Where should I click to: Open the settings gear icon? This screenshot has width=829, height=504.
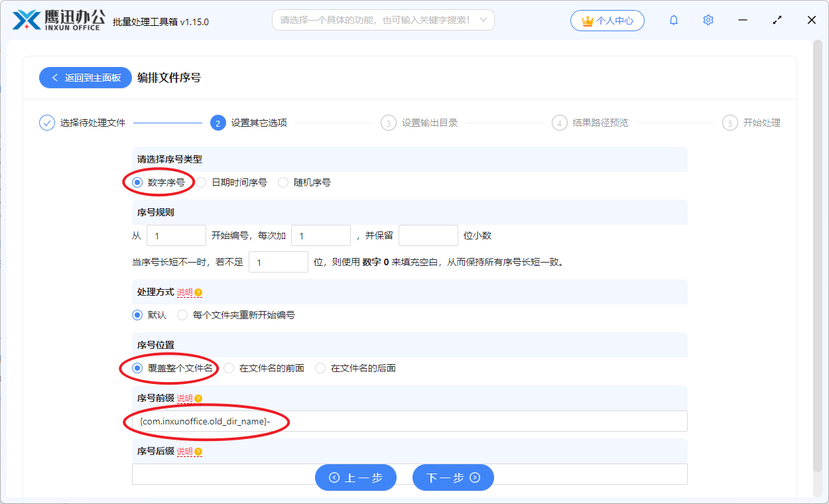708,20
